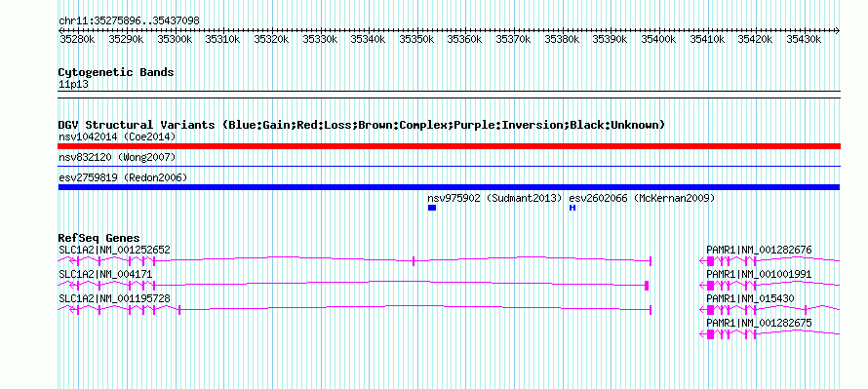Click the PAMR1|NM_001282676 transcript label
The image size is (868, 389).
coord(759,250)
